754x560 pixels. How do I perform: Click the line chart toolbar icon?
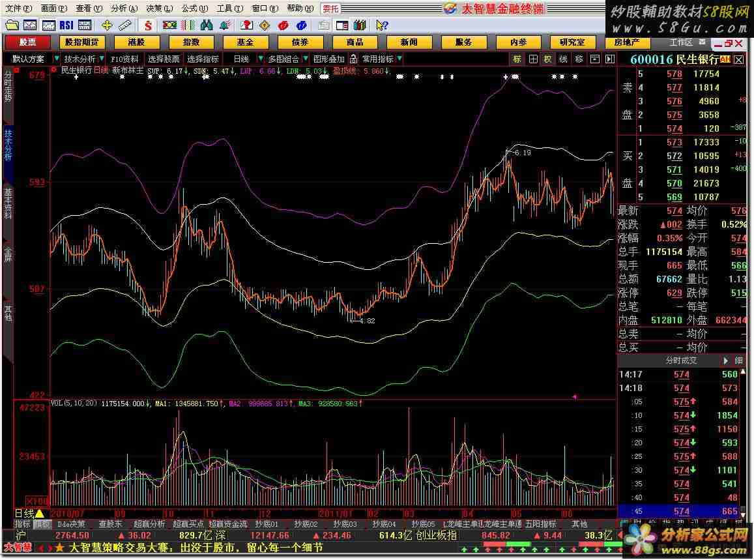click(30, 25)
